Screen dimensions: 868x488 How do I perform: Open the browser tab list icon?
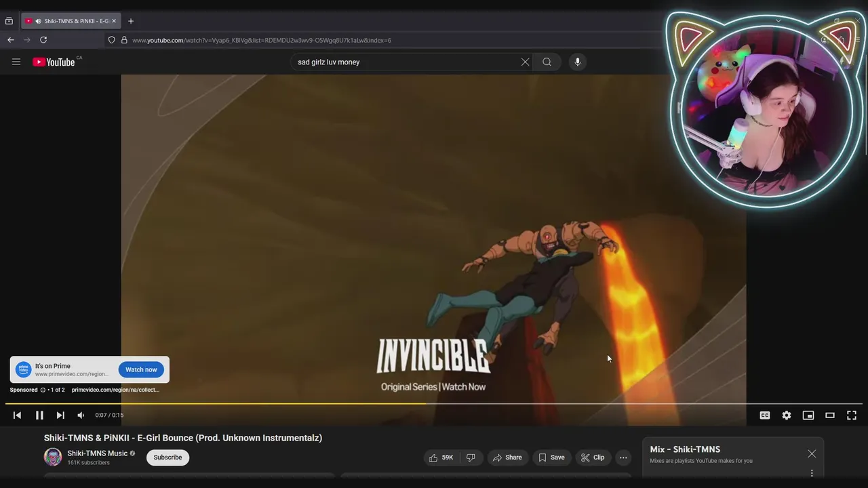pos(9,21)
